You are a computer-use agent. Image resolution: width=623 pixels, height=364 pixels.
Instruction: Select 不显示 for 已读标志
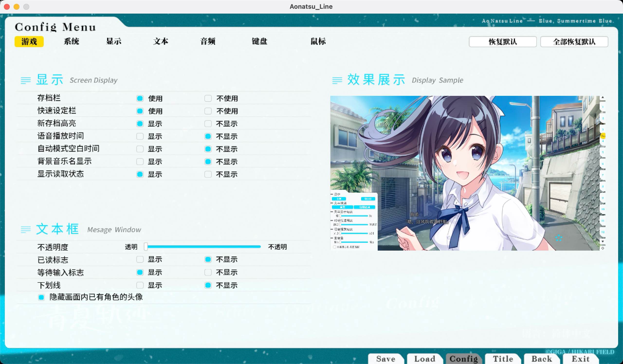(208, 259)
